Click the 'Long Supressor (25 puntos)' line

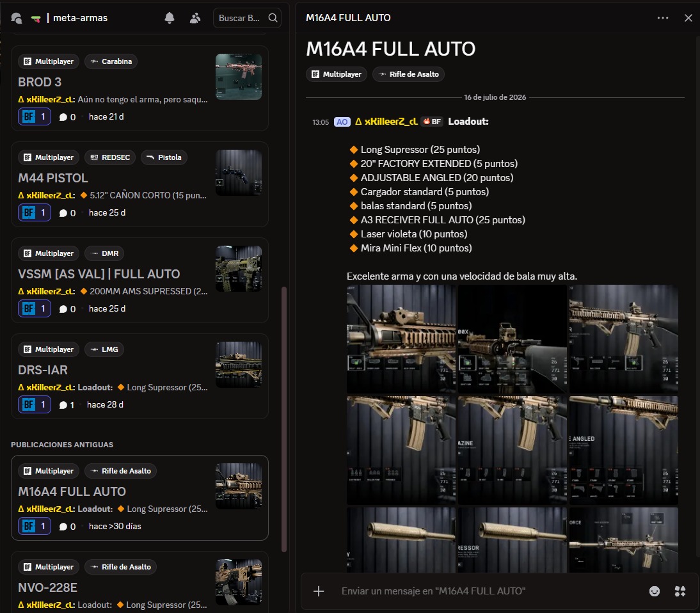point(420,150)
